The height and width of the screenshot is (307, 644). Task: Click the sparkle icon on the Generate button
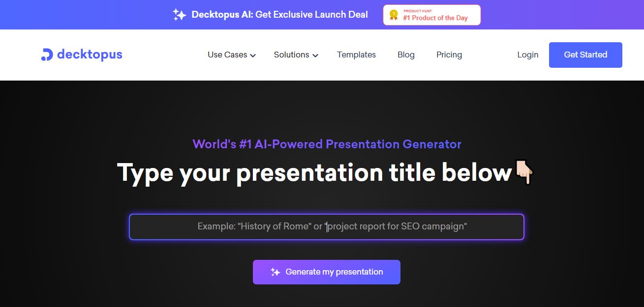coord(276,272)
